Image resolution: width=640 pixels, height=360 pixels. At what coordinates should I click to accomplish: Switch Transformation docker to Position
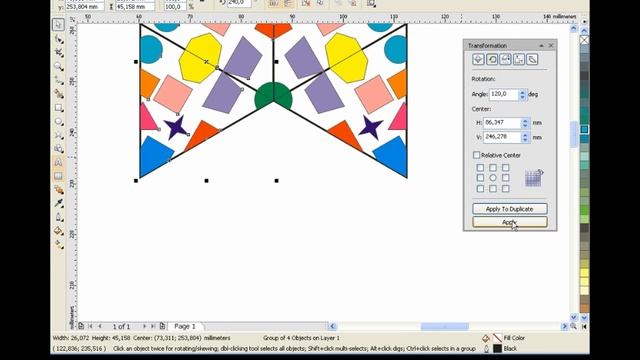click(478, 59)
